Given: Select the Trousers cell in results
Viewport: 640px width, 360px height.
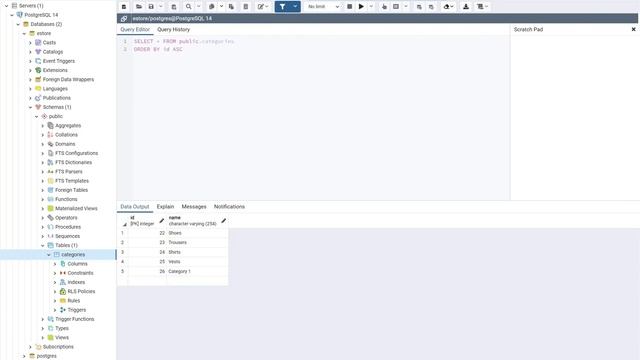Looking at the screenshot, I should click(x=197, y=242).
